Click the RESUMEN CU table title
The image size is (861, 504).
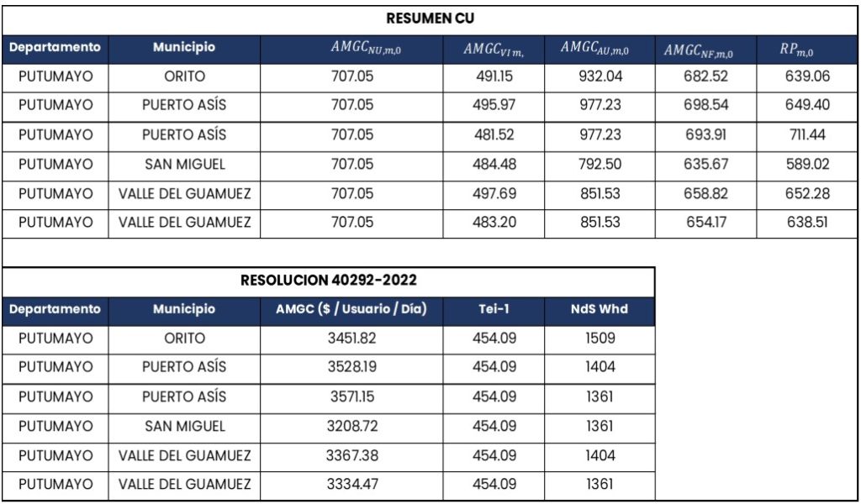[430, 18]
